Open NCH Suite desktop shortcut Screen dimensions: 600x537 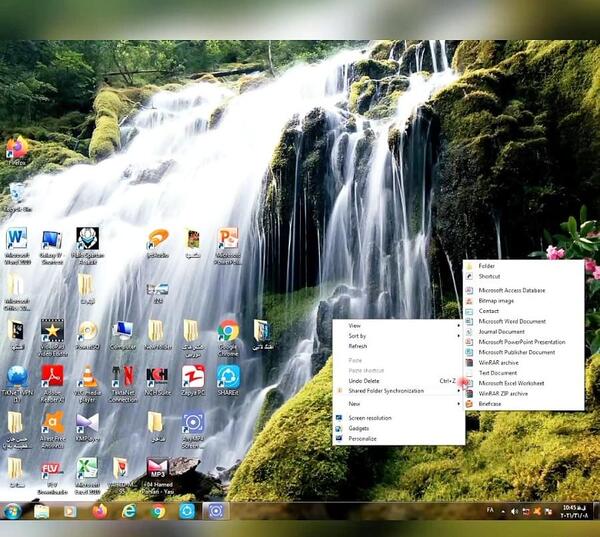pos(157,380)
